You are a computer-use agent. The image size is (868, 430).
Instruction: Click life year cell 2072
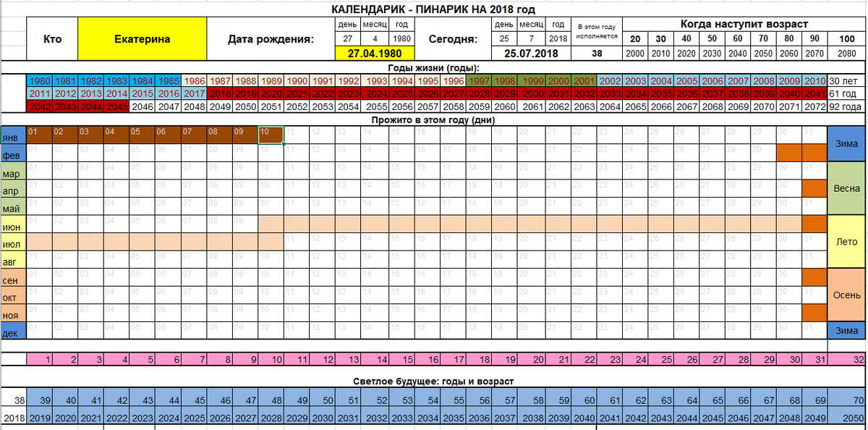[x=815, y=107]
